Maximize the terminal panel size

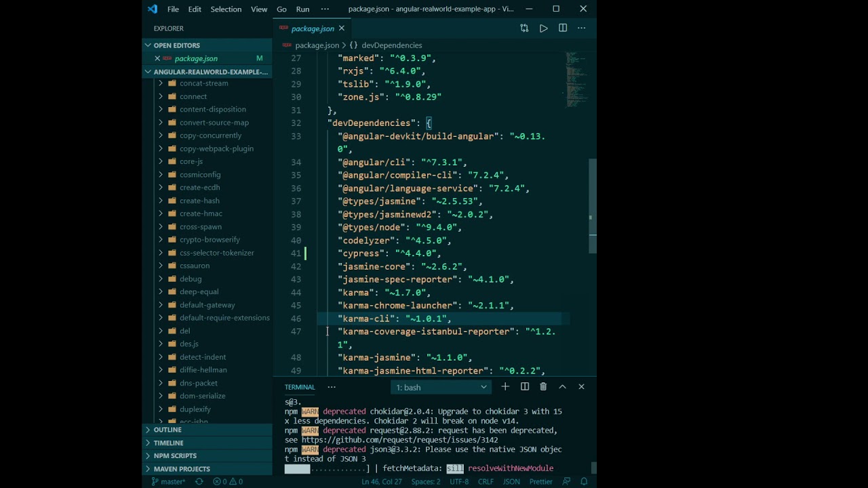tap(562, 387)
